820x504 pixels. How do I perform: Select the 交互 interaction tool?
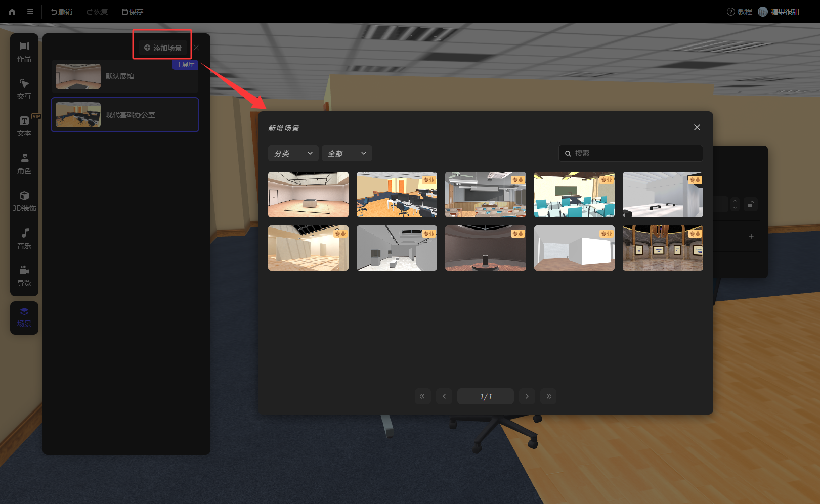(x=24, y=89)
